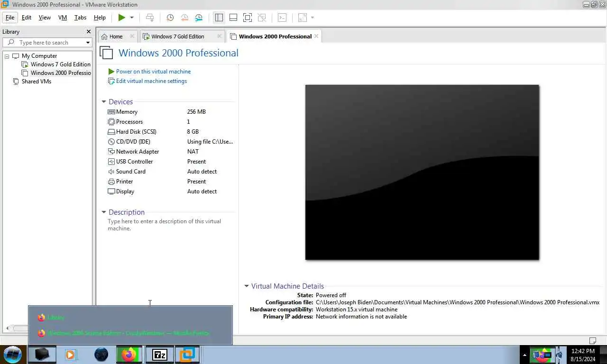Image resolution: width=607 pixels, height=364 pixels.
Task: Click the Network Adapter device icon
Action: coord(111,152)
